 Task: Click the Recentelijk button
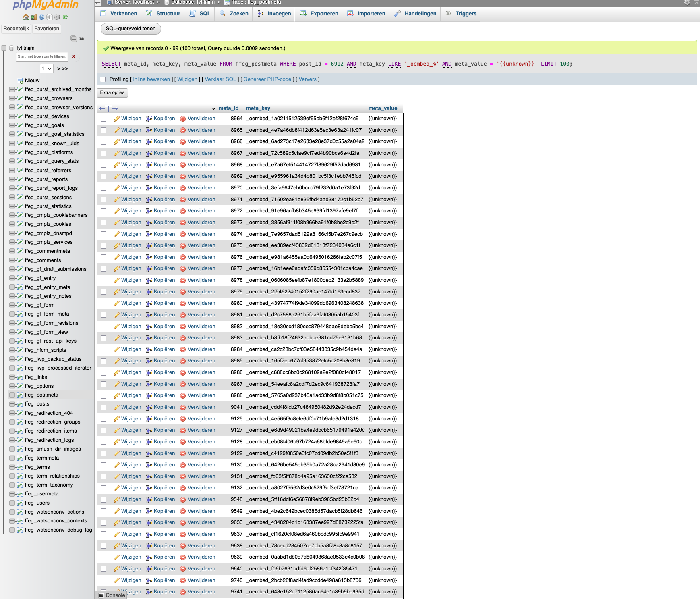click(x=16, y=29)
